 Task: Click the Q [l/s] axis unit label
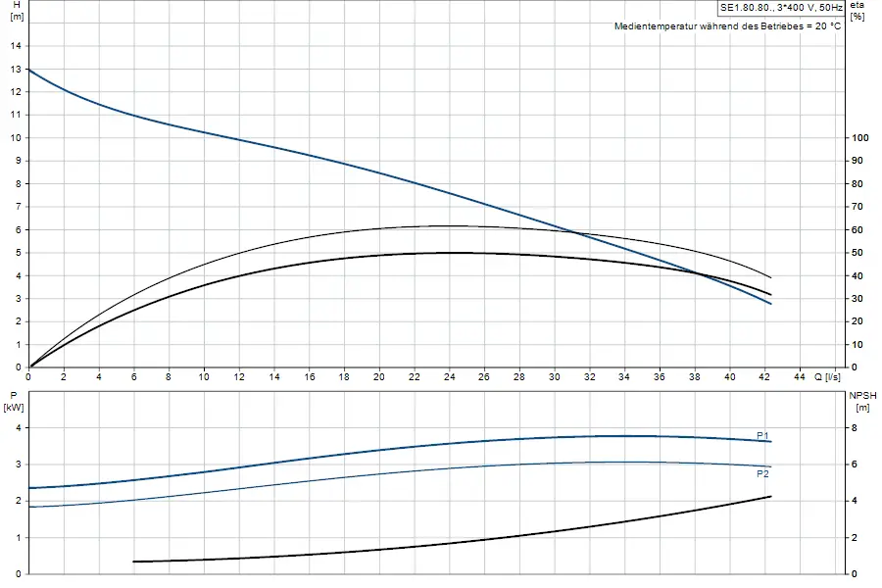click(x=827, y=377)
